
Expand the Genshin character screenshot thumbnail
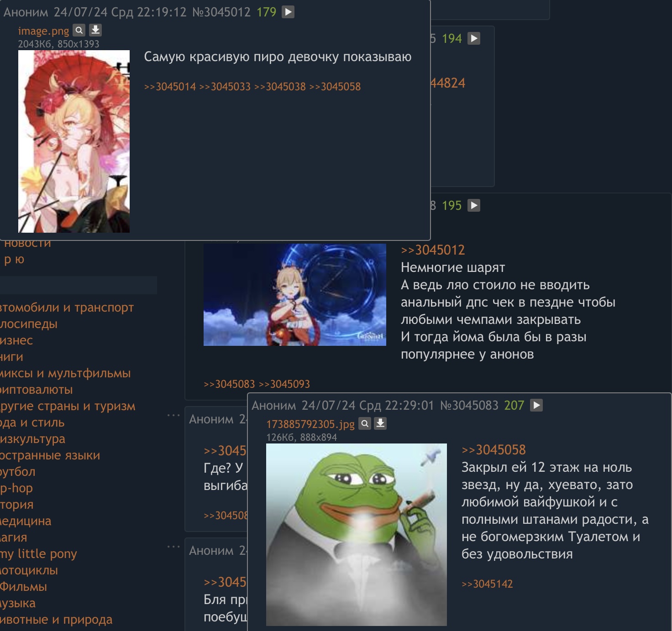(x=295, y=295)
